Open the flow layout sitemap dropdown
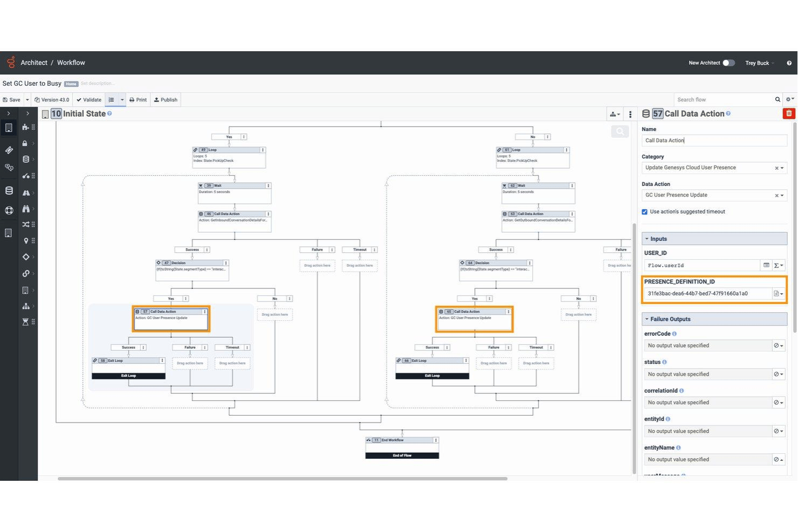 [615, 114]
